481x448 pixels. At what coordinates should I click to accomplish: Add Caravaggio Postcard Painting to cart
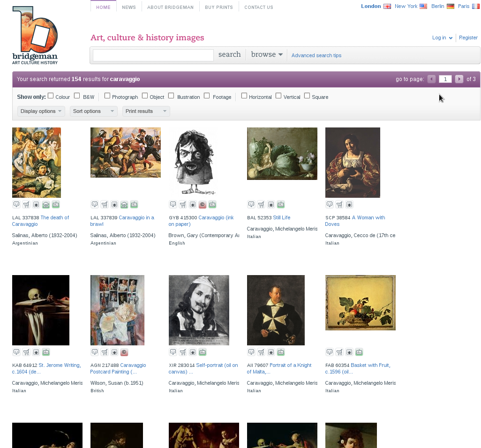click(105, 352)
